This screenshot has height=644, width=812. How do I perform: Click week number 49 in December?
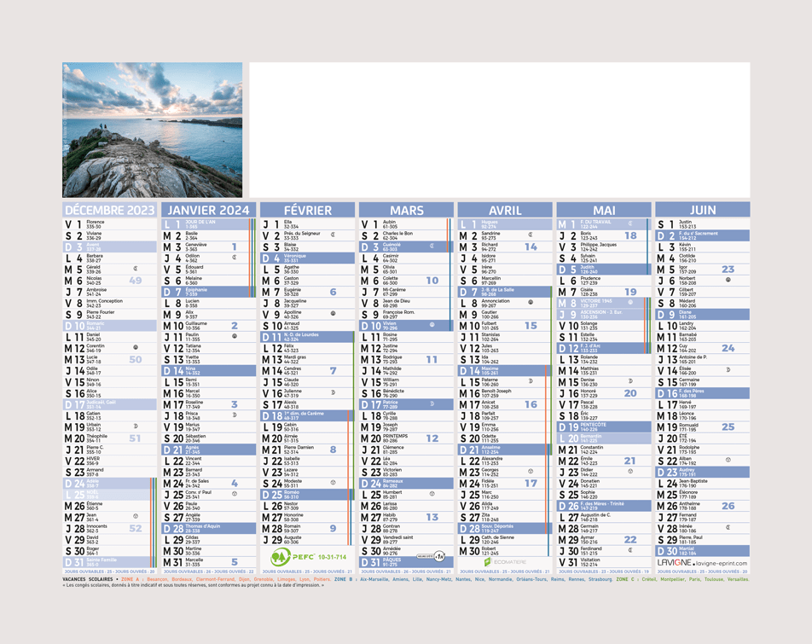point(136,280)
